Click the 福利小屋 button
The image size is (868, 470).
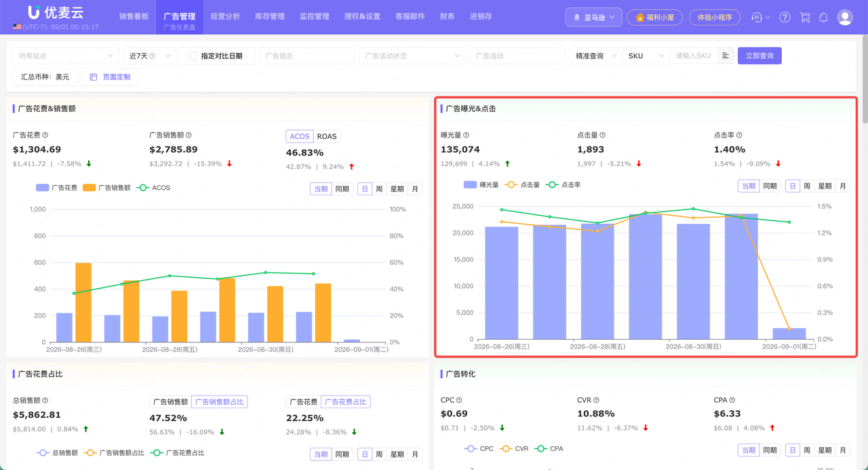click(x=654, y=18)
